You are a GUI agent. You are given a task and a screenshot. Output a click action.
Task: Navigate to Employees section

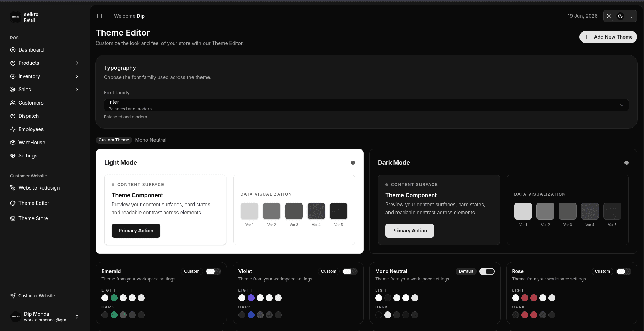point(45,129)
